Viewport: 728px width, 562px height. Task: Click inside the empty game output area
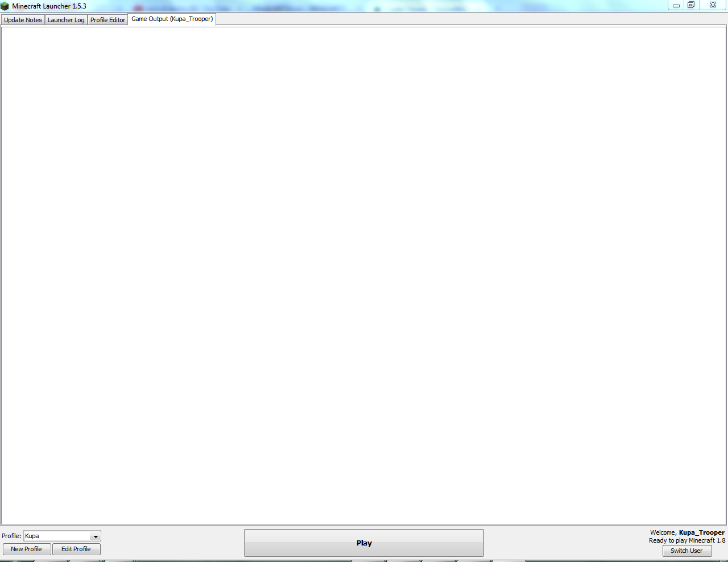pos(364,275)
